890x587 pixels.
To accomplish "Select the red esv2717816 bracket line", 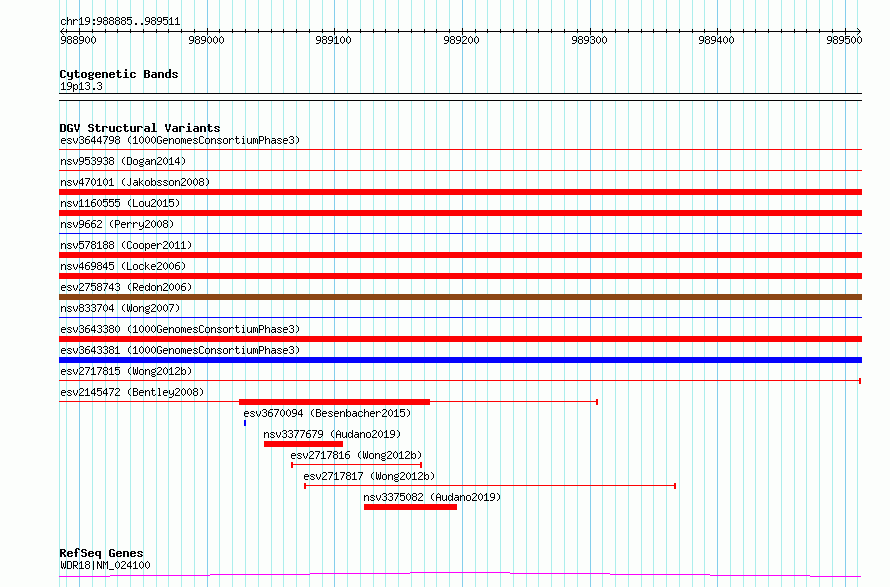I will pos(356,465).
